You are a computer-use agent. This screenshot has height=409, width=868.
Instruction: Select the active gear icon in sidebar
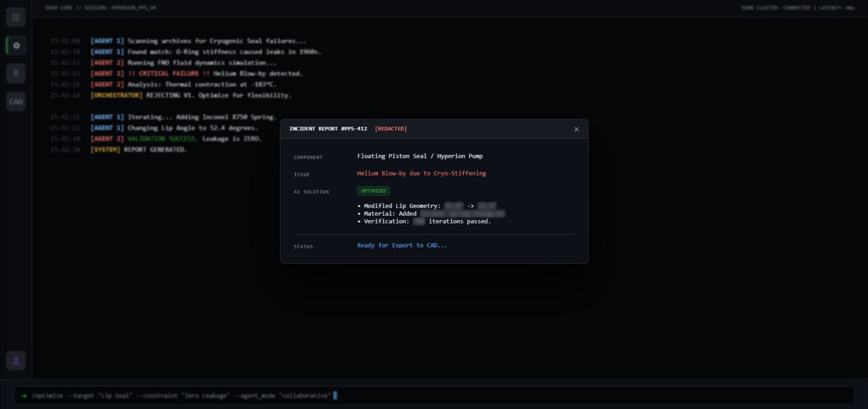16,45
